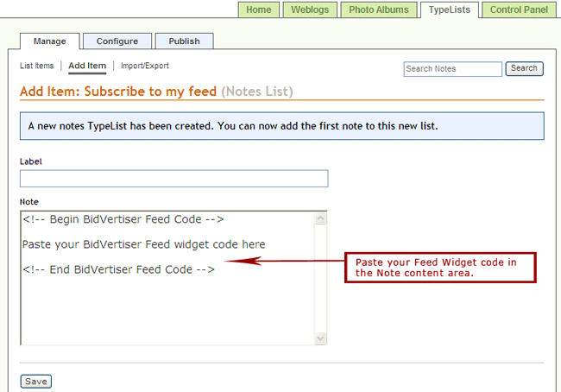561x392 pixels.
Task: Click the red Paste Feed Widget callout
Action: [440, 268]
